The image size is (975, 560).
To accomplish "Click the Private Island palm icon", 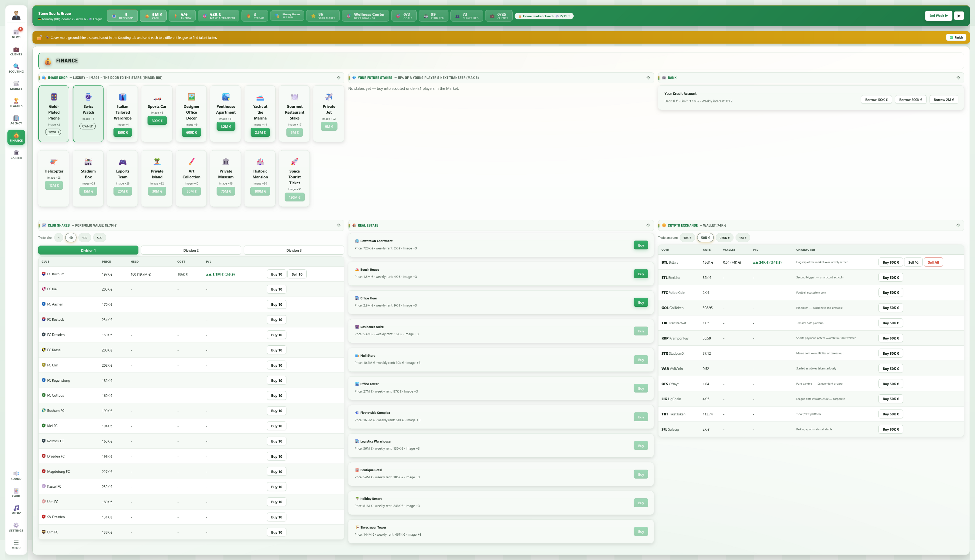I will coord(157,162).
